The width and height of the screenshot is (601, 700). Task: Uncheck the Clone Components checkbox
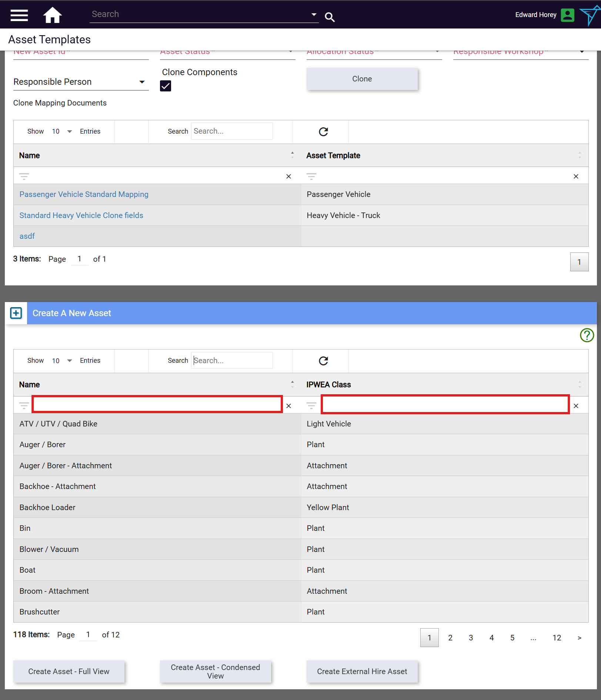(166, 86)
